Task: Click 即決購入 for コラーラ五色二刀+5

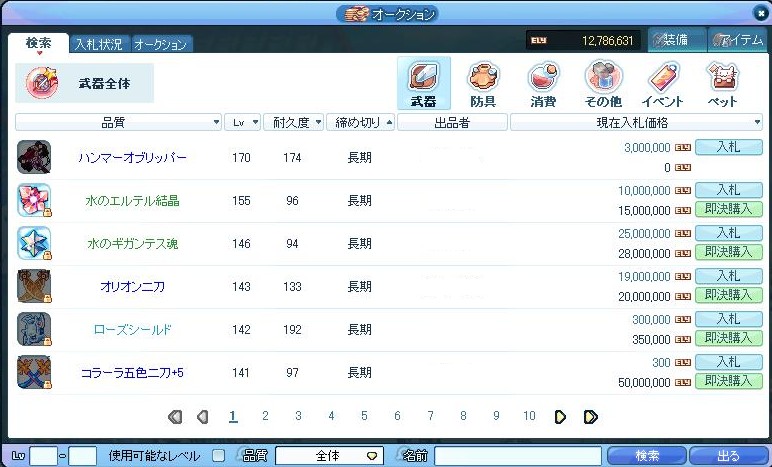Action: (729, 381)
